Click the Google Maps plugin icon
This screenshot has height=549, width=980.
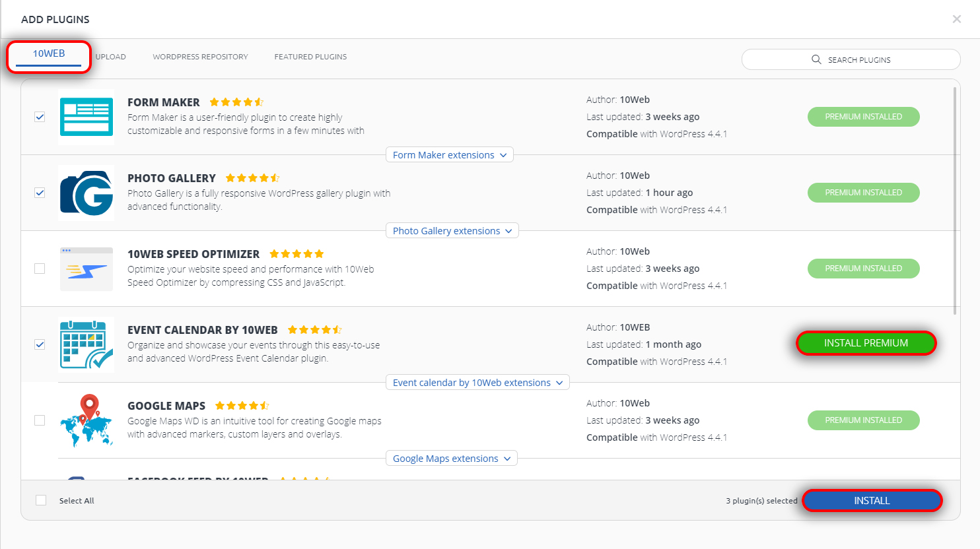pos(87,420)
